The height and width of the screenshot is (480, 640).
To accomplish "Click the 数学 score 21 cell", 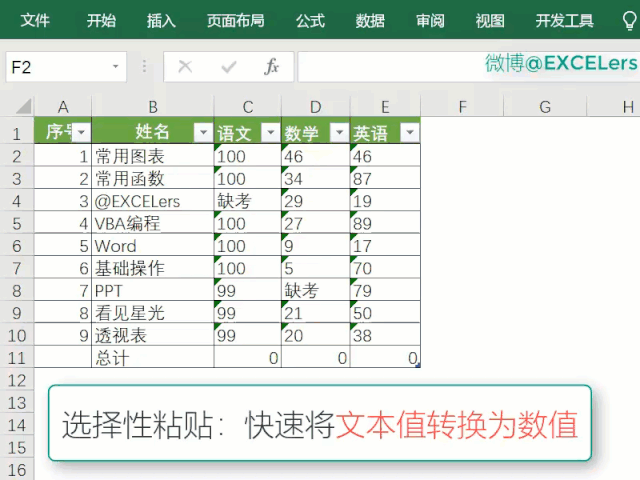I will (316, 313).
